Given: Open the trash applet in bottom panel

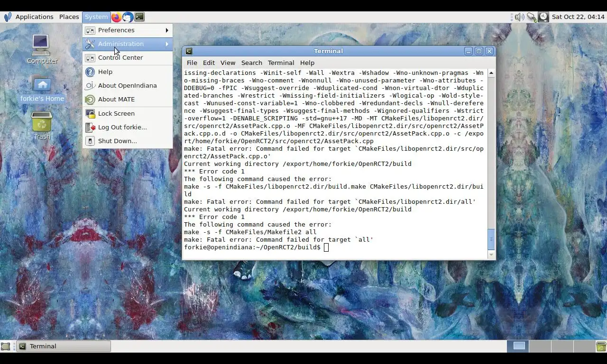Looking at the screenshot, I should pos(601,346).
